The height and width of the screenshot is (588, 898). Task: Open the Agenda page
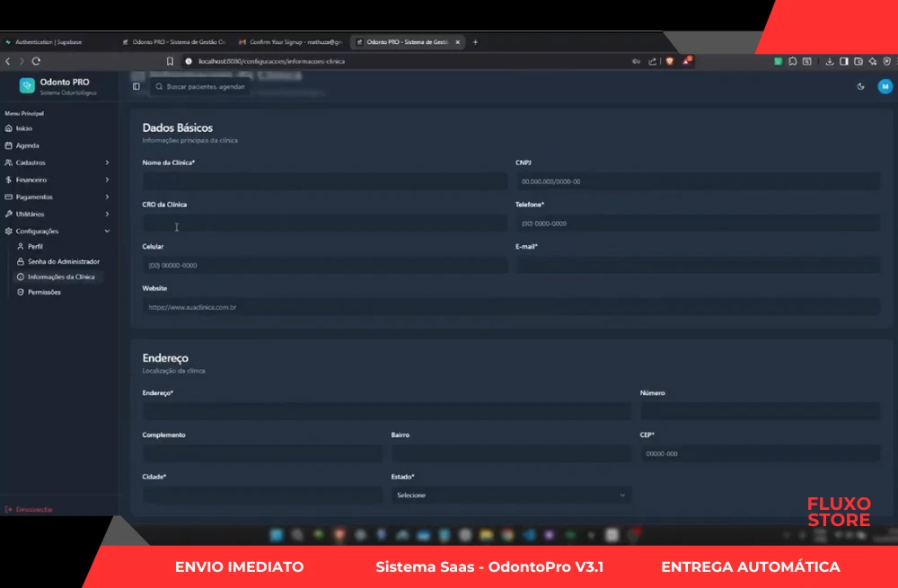pos(27,145)
